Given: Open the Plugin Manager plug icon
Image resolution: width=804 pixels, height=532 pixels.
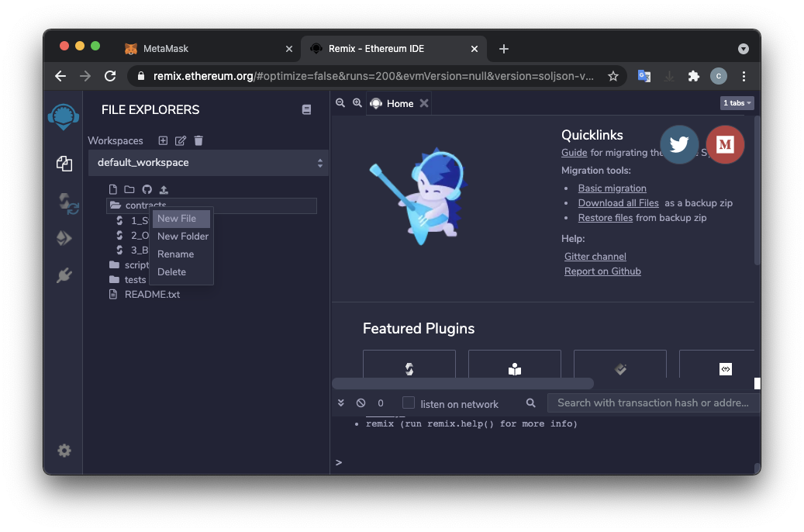Looking at the screenshot, I should click(x=64, y=275).
